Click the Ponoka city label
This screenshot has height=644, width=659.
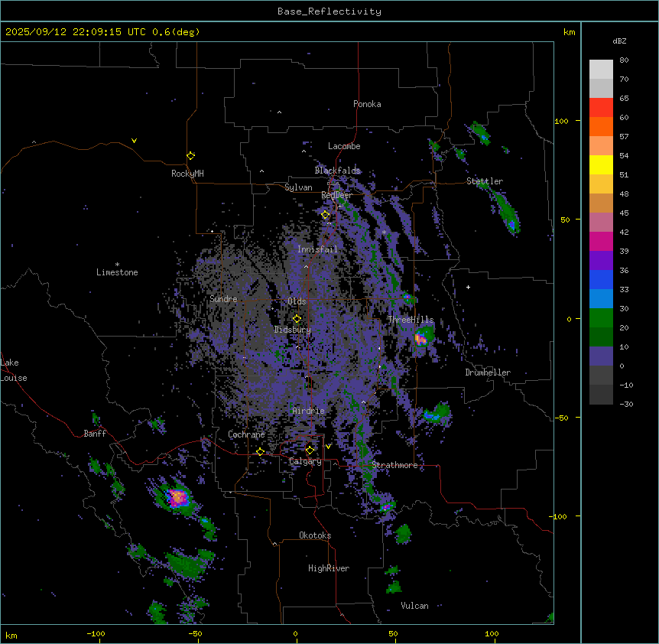click(367, 104)
